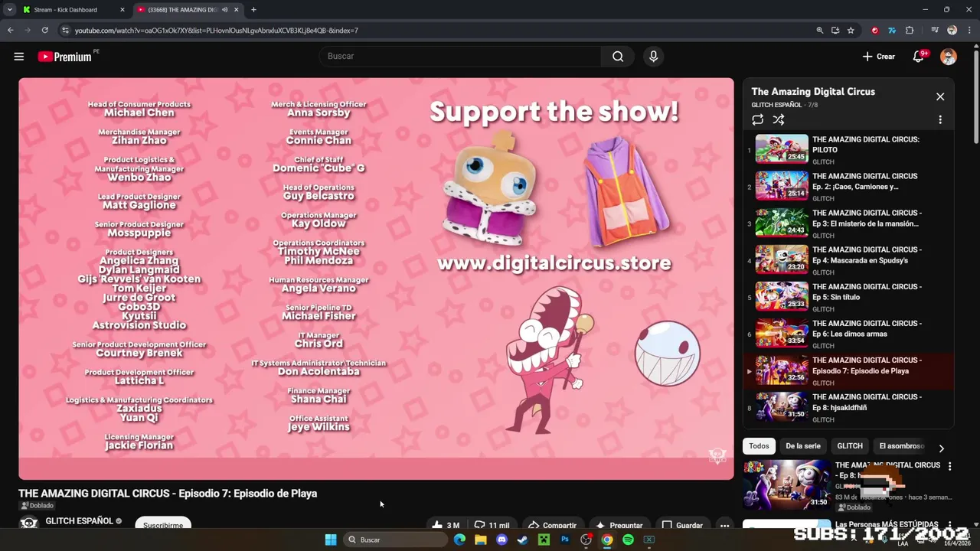The height and width of the screenshot is (551, 980).
Task: Reload the current page
Action: [x=45, y=31]
